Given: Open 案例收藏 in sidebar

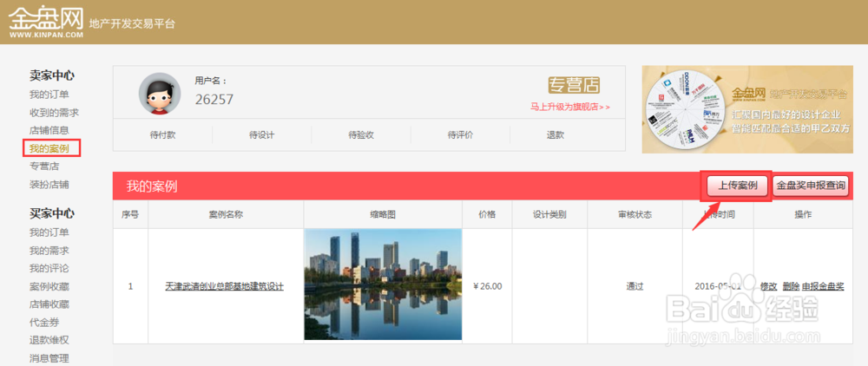Looking at the screenshot, I should coord(49,286).
